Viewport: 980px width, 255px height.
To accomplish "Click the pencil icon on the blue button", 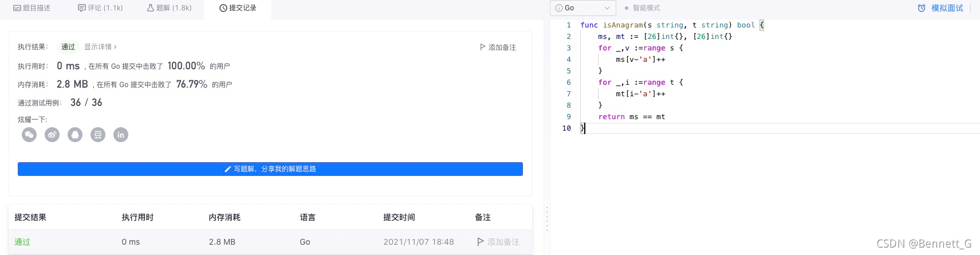I will point(228,169).
